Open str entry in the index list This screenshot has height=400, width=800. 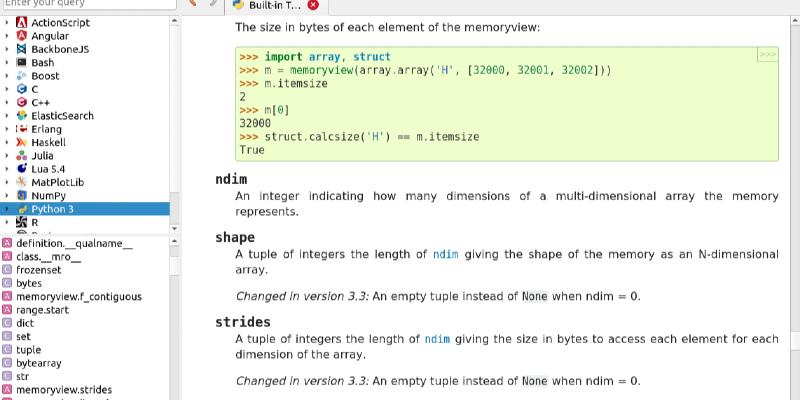tap(22, 377)
